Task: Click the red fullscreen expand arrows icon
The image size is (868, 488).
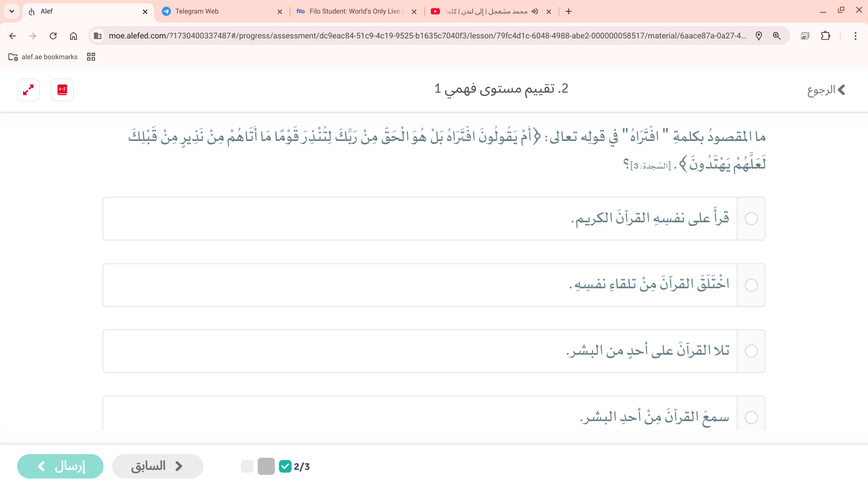Action: click(28, 90)
